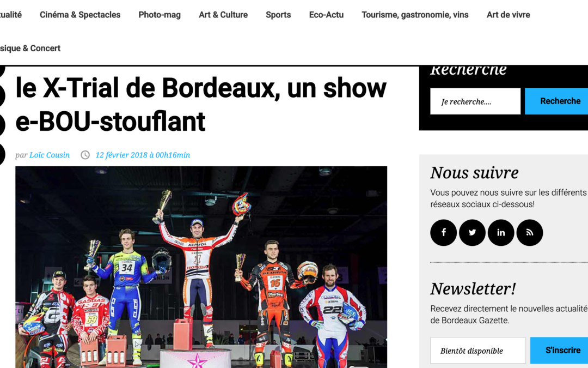Image resolution: width=588 pixels, height=368 pixels.
Task: Go to the Art de vivre section
Action: click(508, 15)
